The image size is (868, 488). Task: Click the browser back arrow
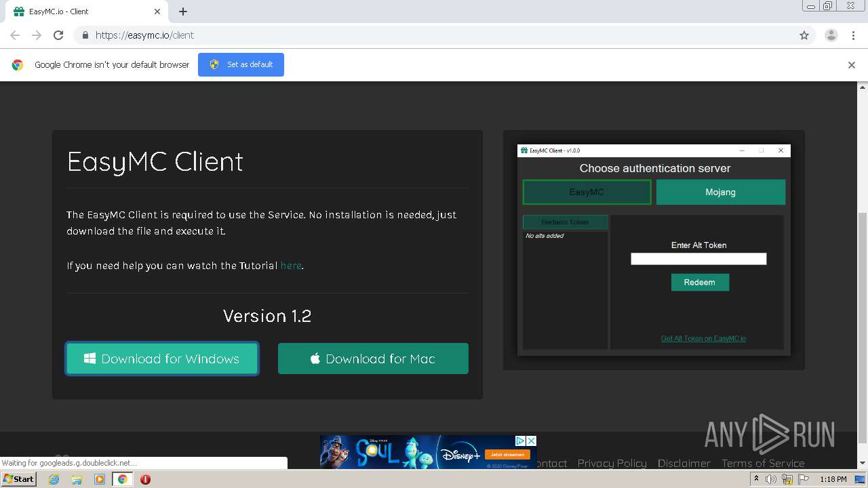pyautogui.click(x=15, y=35)
